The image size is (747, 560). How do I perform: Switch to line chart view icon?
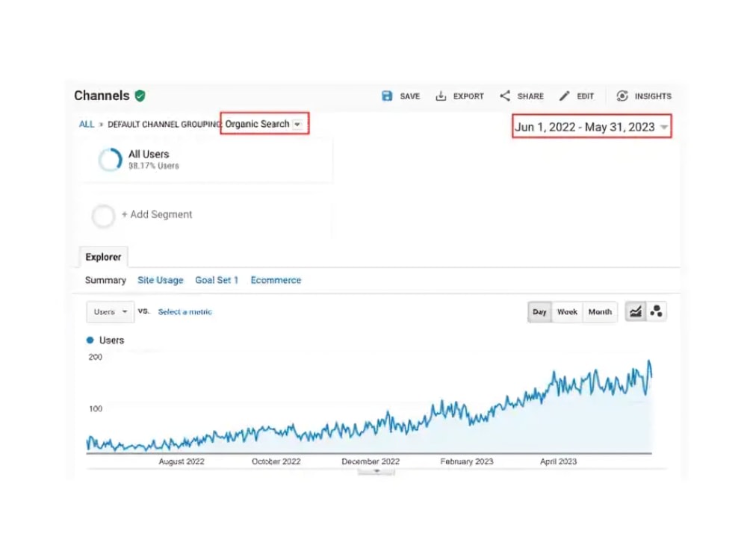636,312
